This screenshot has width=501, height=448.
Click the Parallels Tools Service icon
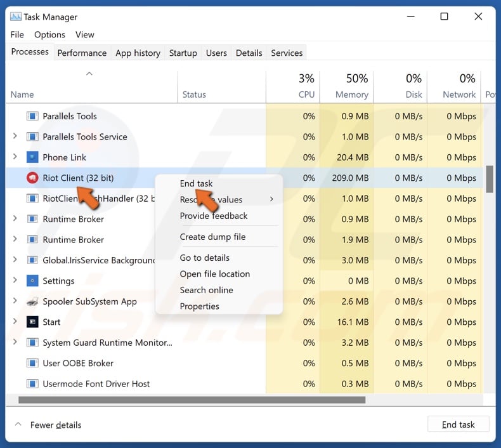(32, 136)
